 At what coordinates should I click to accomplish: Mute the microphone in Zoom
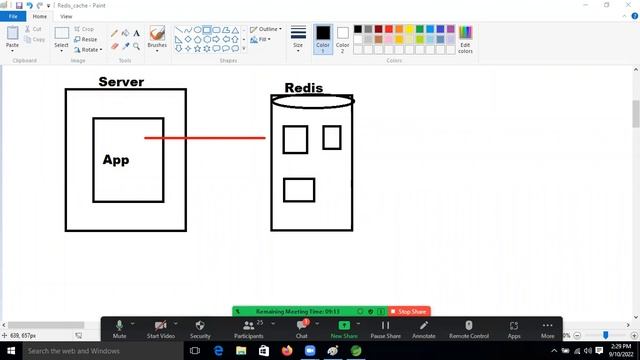coord(119,329)
